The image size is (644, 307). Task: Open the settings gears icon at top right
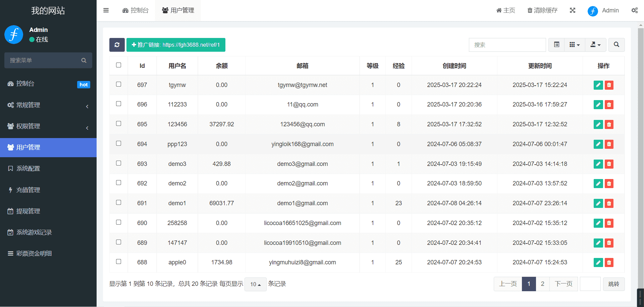tap(634, 10)
